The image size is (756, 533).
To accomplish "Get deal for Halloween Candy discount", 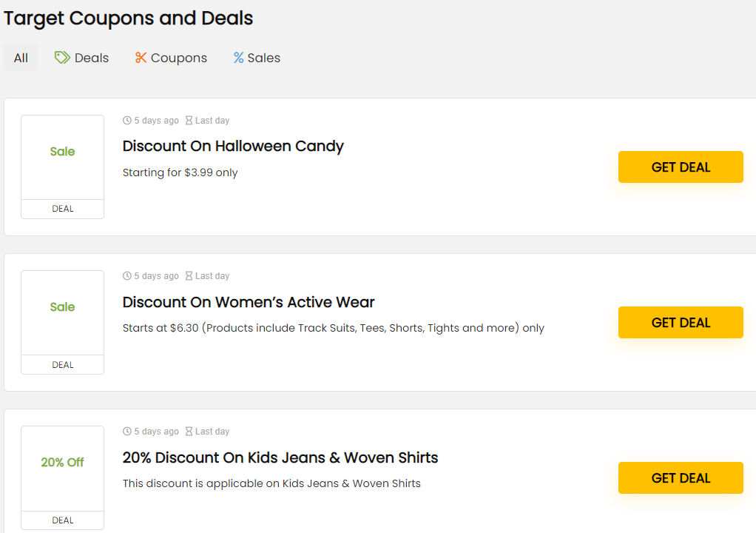I will tap(681, 167).
